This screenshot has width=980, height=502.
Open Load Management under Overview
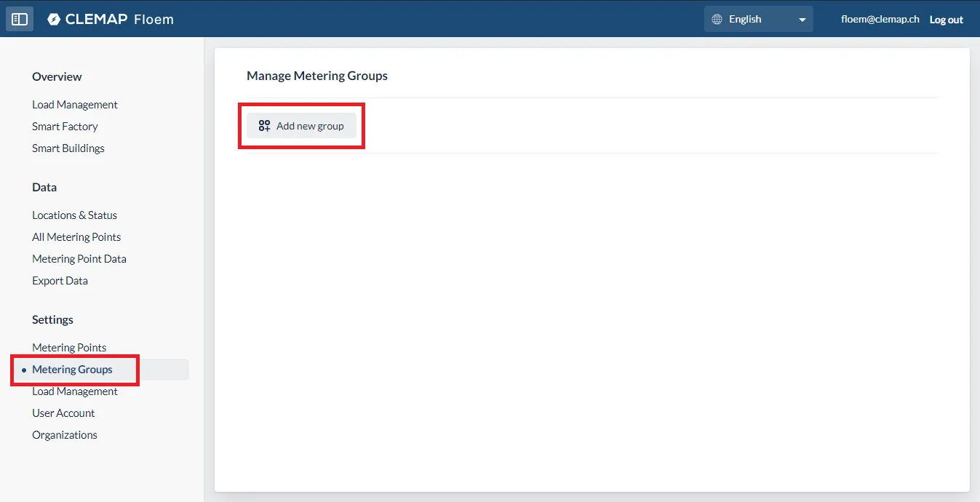[75, 105]
